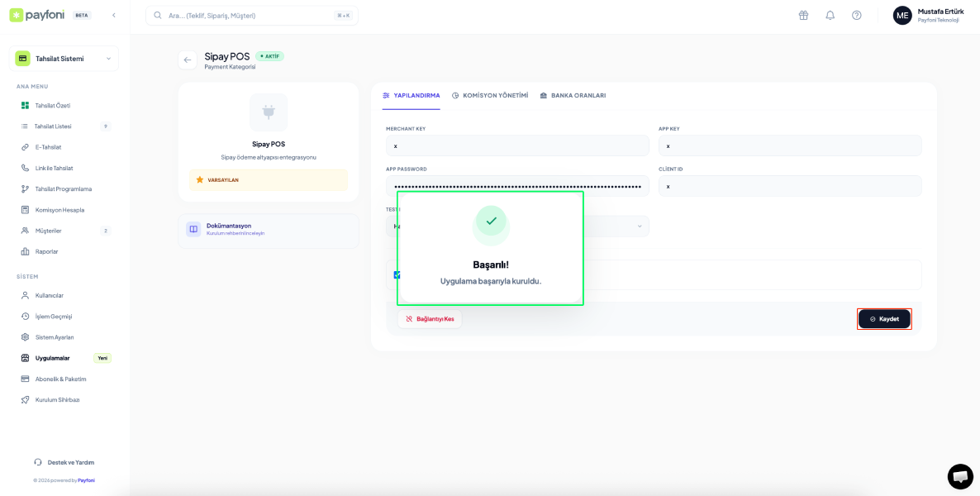Screen dimensions: 980x496
Task: Click the back arrow beside Sipay POS
Action: pyautogui.click(x=188, y=60)
